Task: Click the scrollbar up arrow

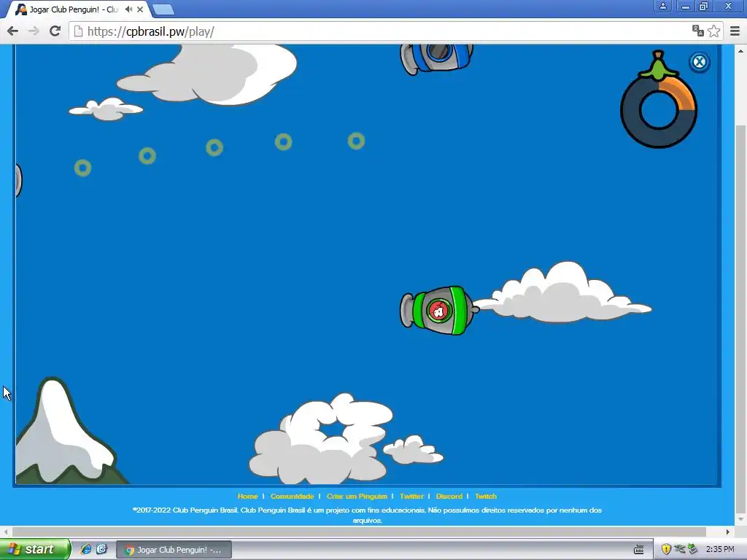Action: (x=740, y=50)
